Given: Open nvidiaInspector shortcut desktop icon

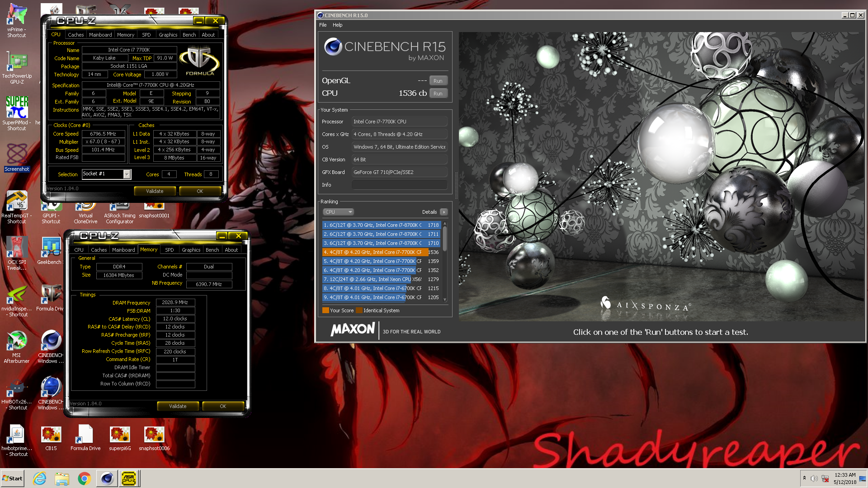Looking at the screenshot, I should pyautogui.click(x=17, y=300).
